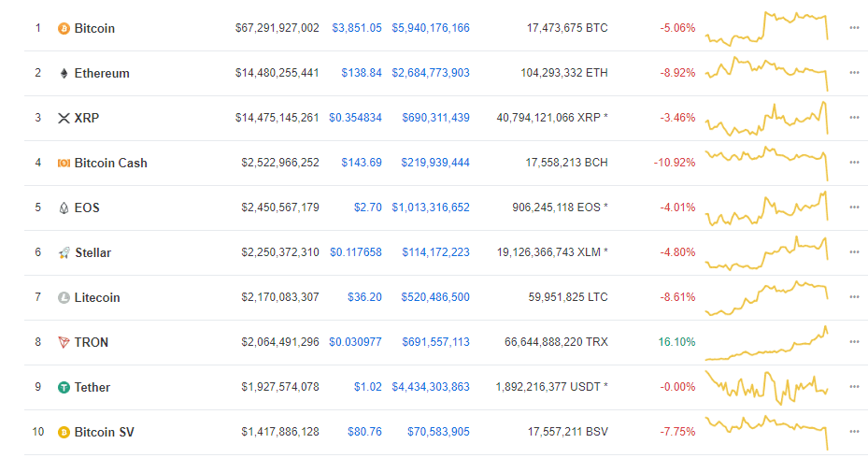Click the EOS logo icon
868x458 pixels.
[x=64, y=208]
